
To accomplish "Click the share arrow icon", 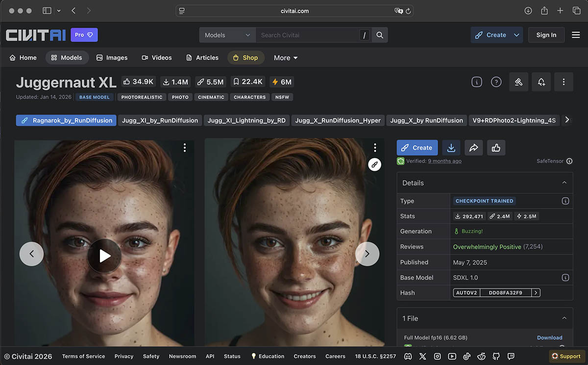I will point(473,148).
